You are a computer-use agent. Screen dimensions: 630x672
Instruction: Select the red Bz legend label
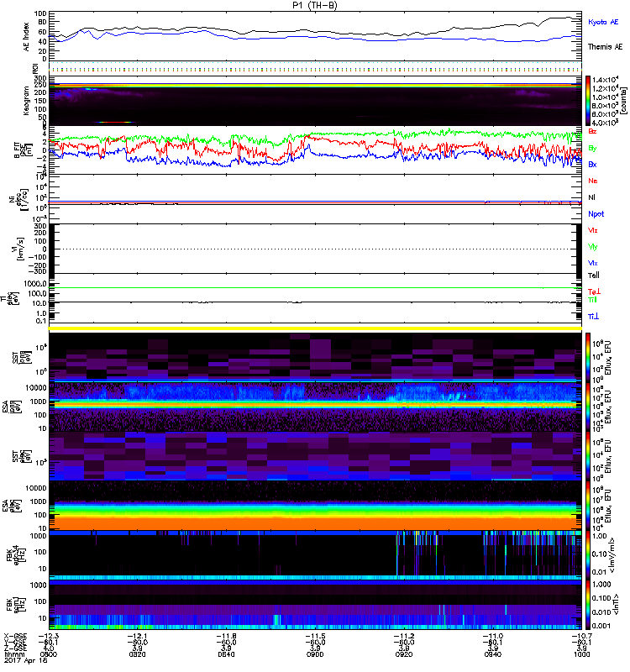pyautogui.click(x=592, y=131)
